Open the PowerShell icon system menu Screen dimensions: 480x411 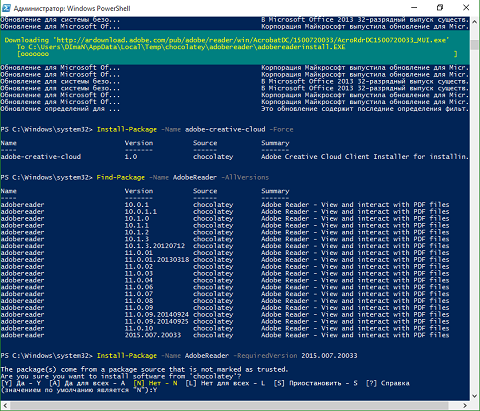pyautogui.click(x=6, y=8)
